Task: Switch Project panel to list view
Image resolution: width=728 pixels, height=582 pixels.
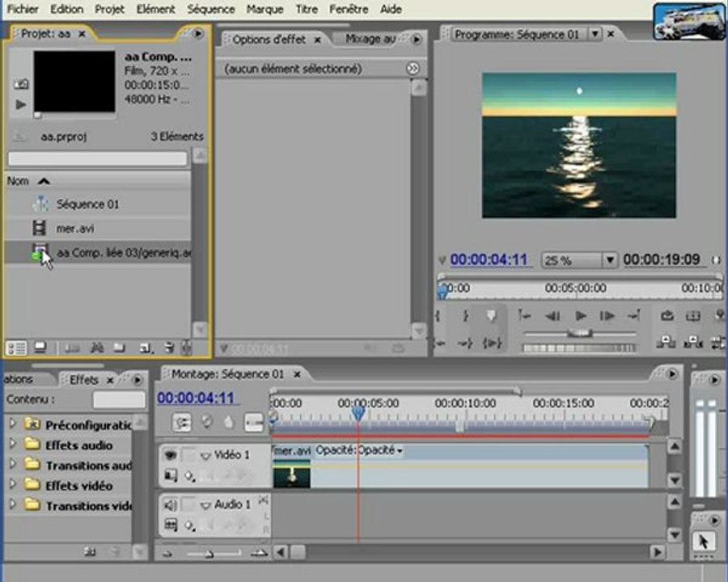Action: point(17,348)
